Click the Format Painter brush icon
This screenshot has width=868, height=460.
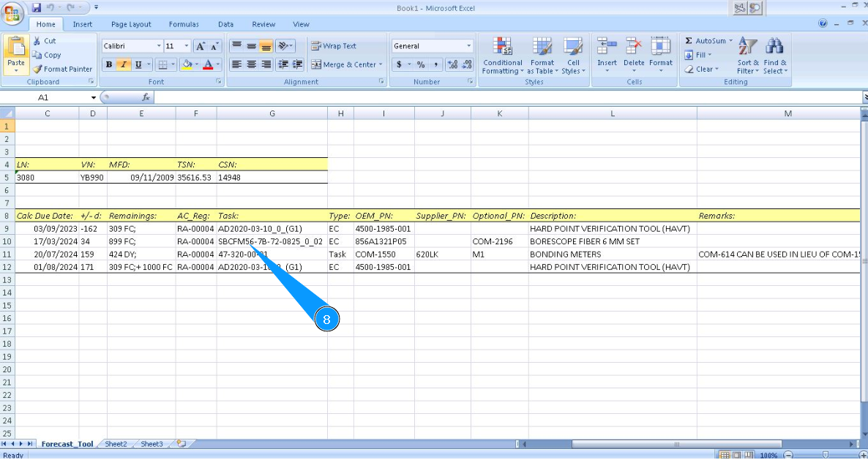click(38, 69)
